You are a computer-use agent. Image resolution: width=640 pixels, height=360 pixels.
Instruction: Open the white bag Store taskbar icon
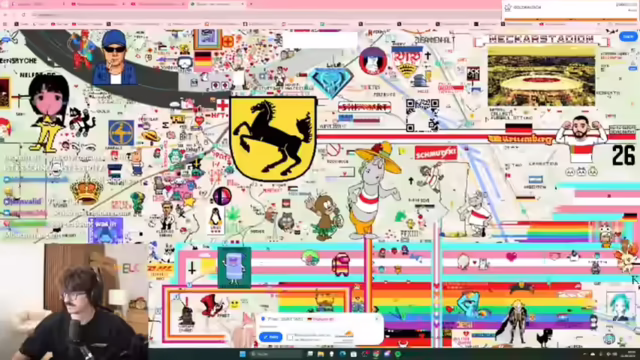coord(353,354)
